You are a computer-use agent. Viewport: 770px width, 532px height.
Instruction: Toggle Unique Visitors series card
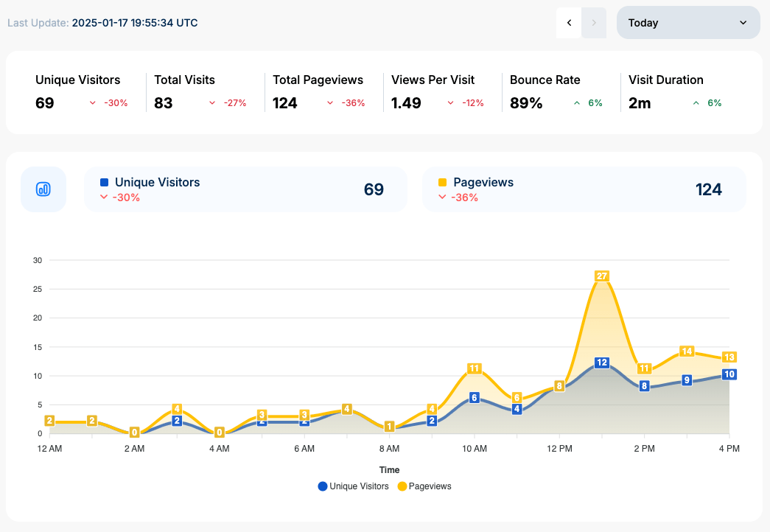coord(245,189)
